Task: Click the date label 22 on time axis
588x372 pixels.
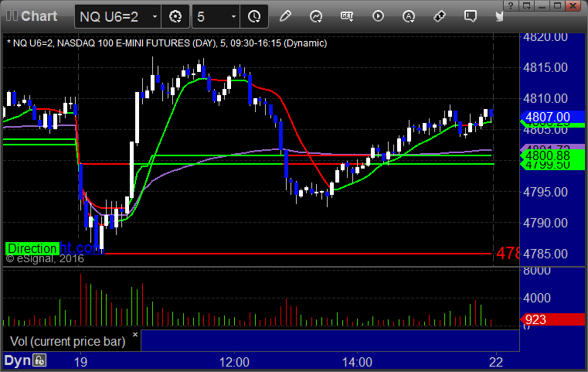Action: tap(496, 362)
